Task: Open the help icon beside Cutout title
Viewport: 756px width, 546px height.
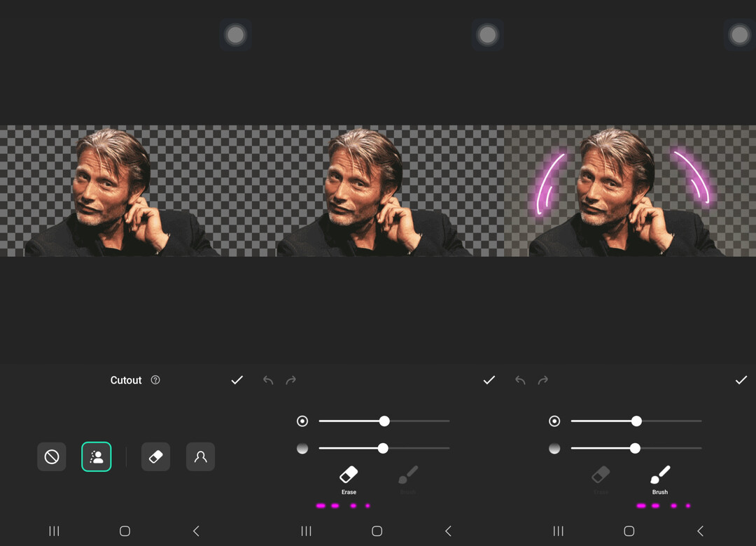Action: tap(155, 380)
